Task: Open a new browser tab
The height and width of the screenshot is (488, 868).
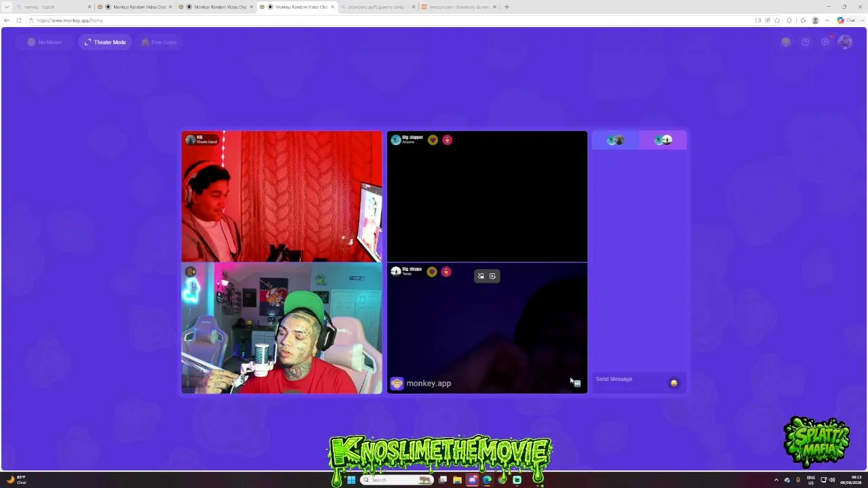Action: pyautogui.click(x=507, y=7)
